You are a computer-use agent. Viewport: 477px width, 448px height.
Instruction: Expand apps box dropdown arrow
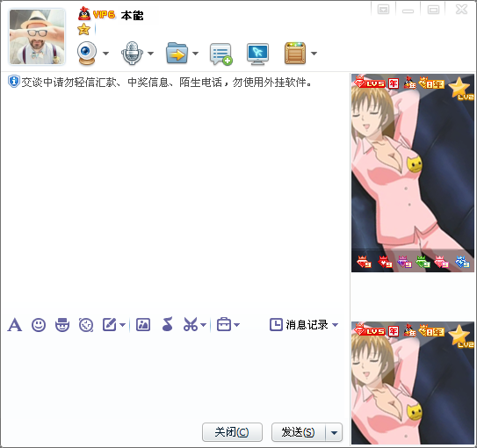coord(314,54)
